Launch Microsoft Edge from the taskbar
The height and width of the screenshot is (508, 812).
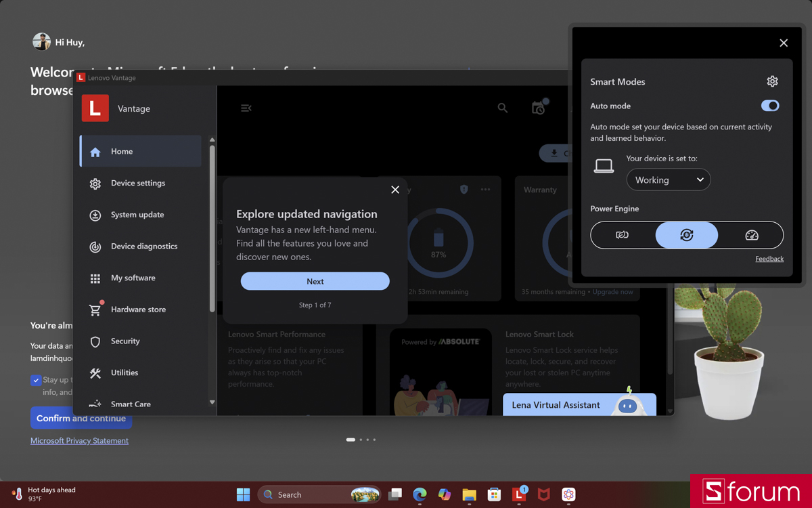[x=420, y=494]
